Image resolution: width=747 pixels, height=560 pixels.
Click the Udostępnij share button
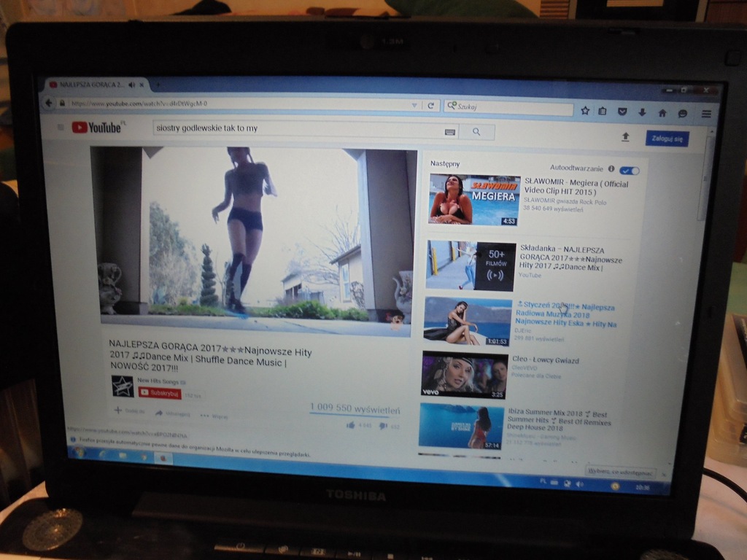point(172,413)
